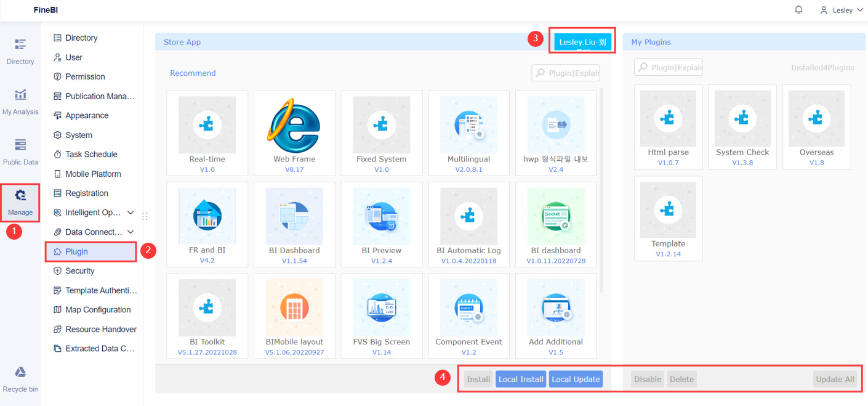Select BI dashboard V1.0.11.20220728 plugin icon
Image resolution: width=868 pixels, height=406 pixels.
(x=556, y=216)
